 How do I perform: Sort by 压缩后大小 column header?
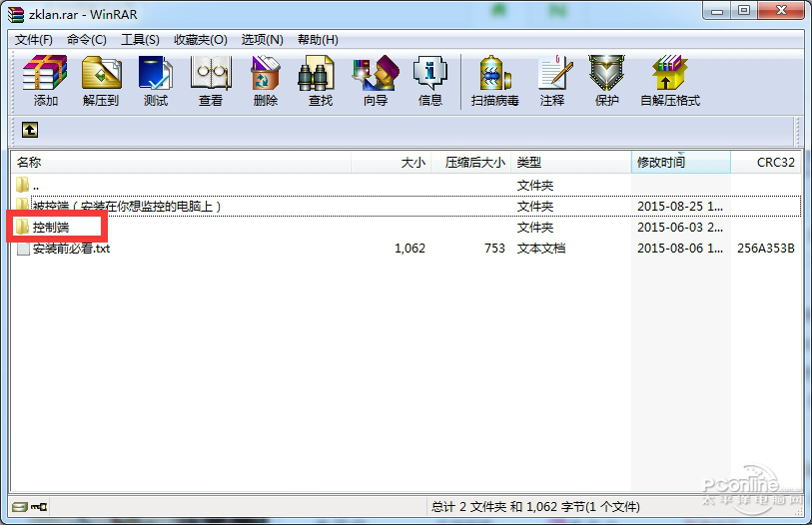(x=471, y=163)
